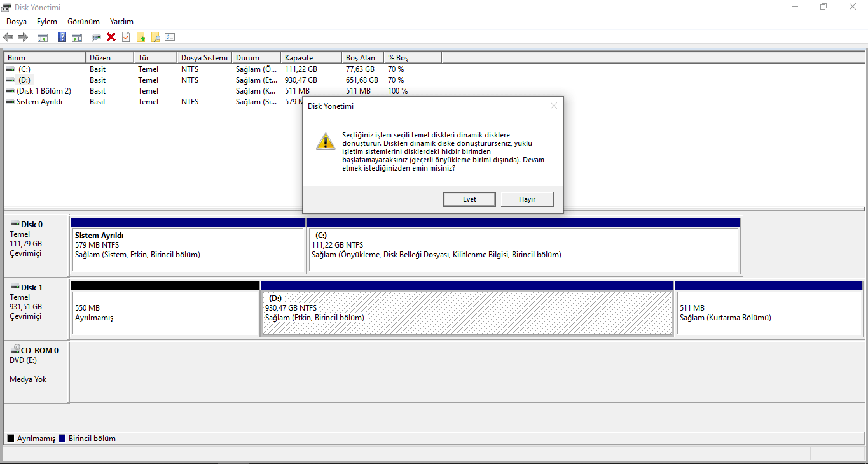Open the Eylem menu
Image resolution: width=868 pixels, height=464 pixels.
tap(47, 22)
